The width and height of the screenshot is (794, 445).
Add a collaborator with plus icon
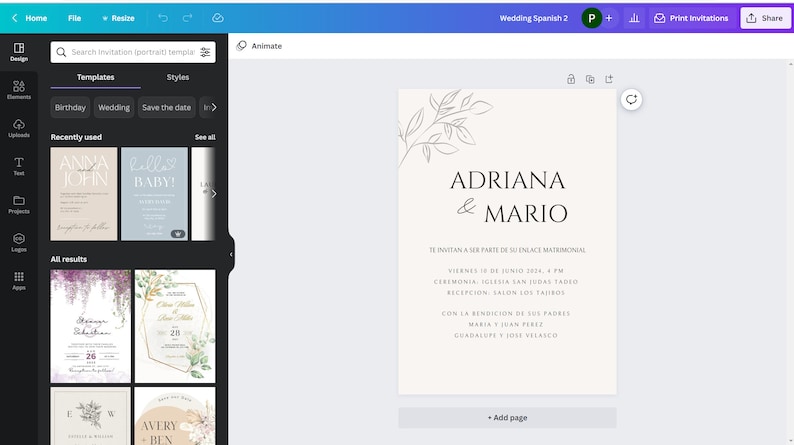pos(609,18)
